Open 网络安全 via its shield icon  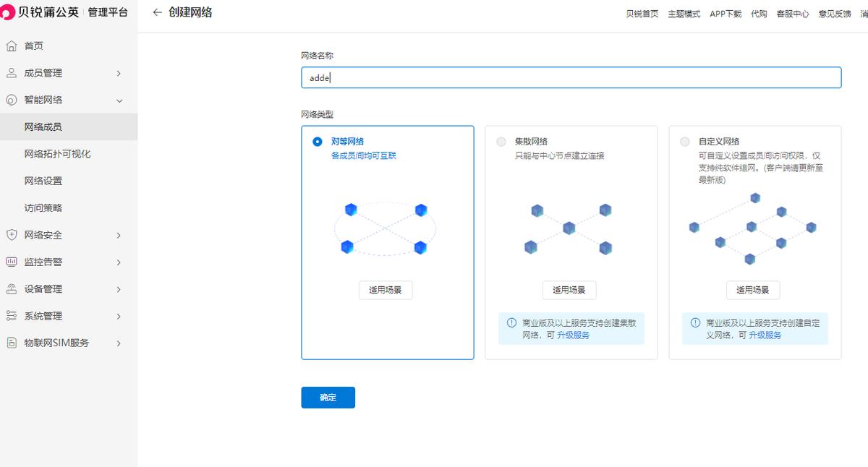pyautogui.click(x=11, y=234)
